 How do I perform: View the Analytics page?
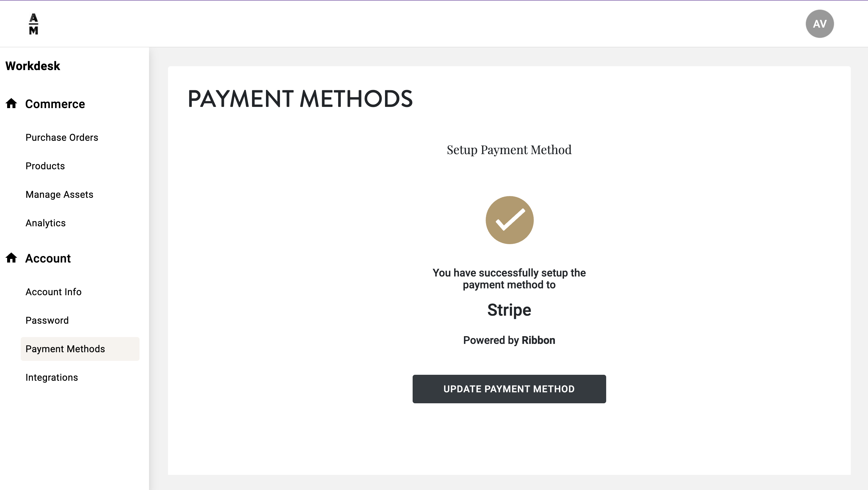(45, 223)
